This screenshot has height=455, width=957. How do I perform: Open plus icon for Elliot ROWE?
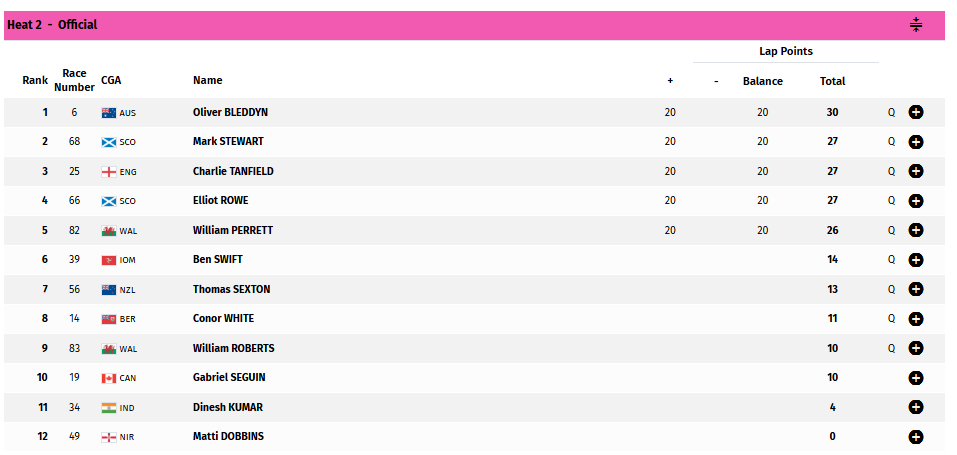[x=915, y=201]
